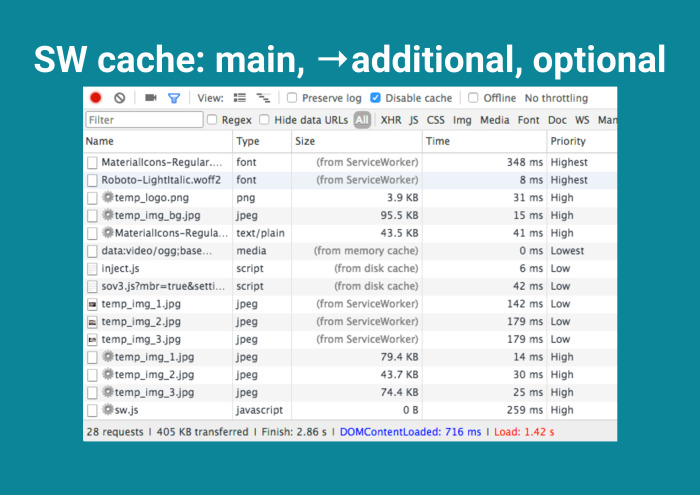Screen dimensions: 700x495
Task: Enable the Preserve log checkbox
Action: [x=292, y=98]
